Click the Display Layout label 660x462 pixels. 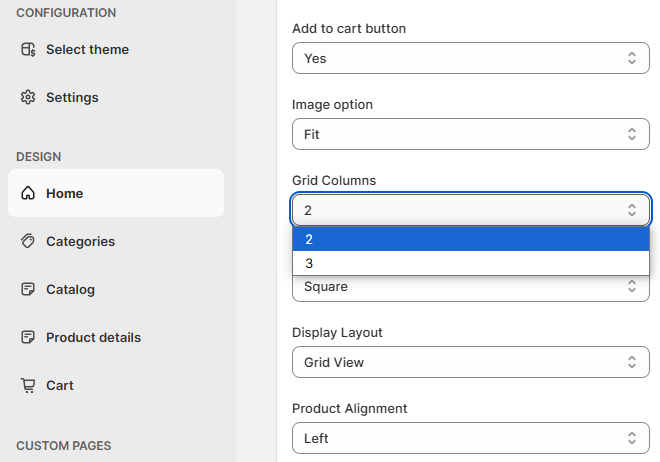[337, 332]
